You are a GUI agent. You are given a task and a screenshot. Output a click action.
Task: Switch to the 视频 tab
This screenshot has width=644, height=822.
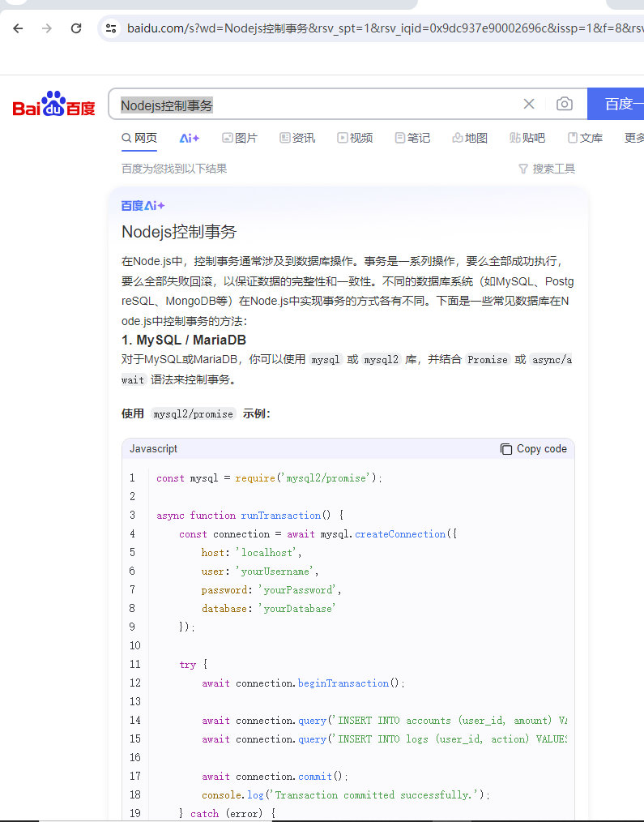[x=355, y=138]
